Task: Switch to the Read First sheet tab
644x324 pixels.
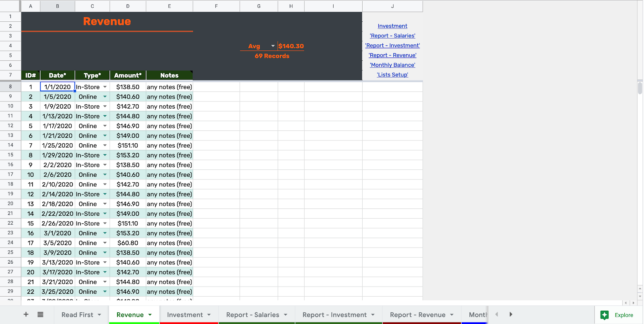Action: tap(77, 315)
